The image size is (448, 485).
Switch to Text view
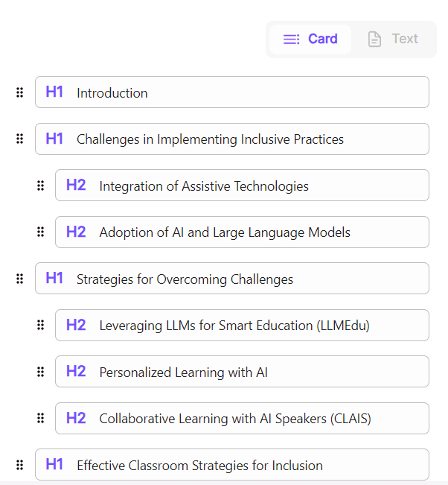coord(393,39)
